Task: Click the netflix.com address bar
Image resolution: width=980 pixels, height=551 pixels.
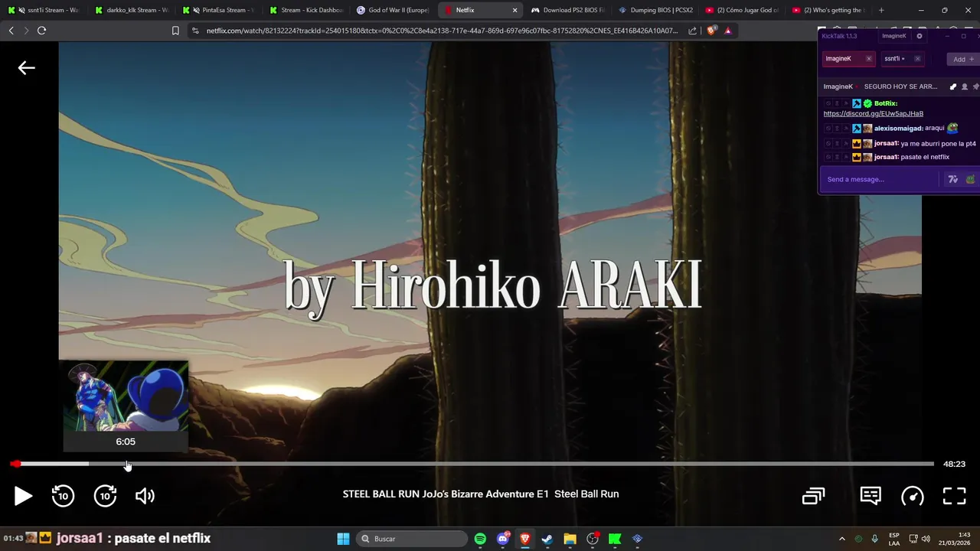Action: tap(442, 31)
